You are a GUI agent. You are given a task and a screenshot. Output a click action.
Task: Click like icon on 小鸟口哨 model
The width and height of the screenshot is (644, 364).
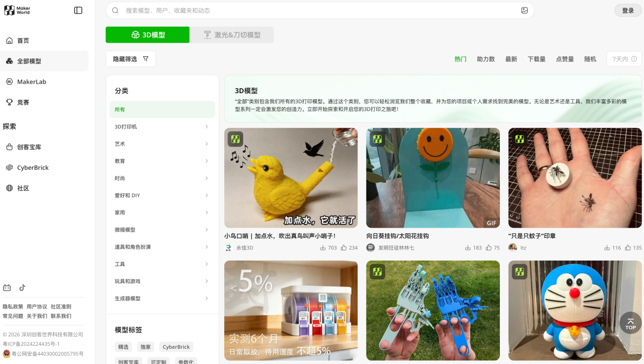(344, 248)
